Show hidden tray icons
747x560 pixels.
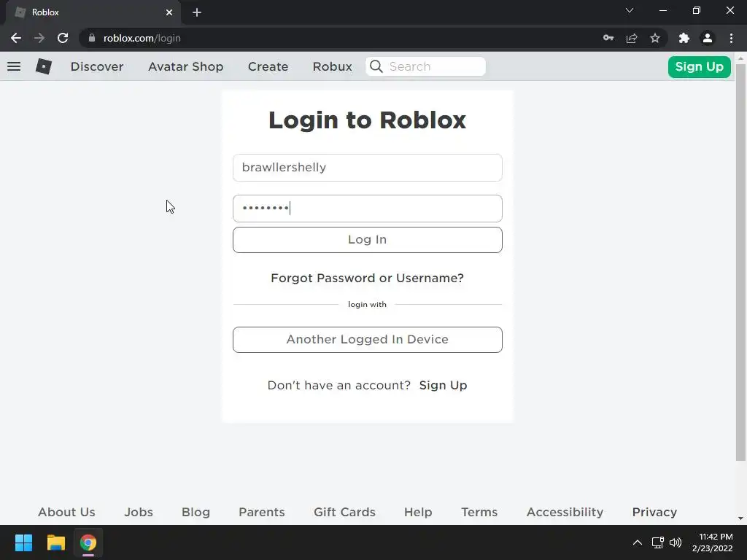tap(637, 542)
